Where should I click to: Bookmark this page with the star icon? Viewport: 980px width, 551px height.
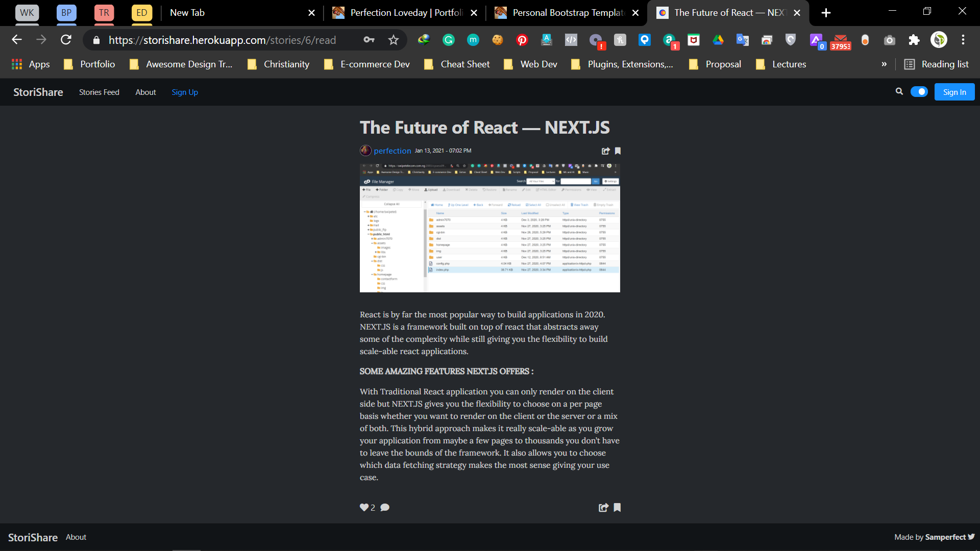tap(393, 40)
